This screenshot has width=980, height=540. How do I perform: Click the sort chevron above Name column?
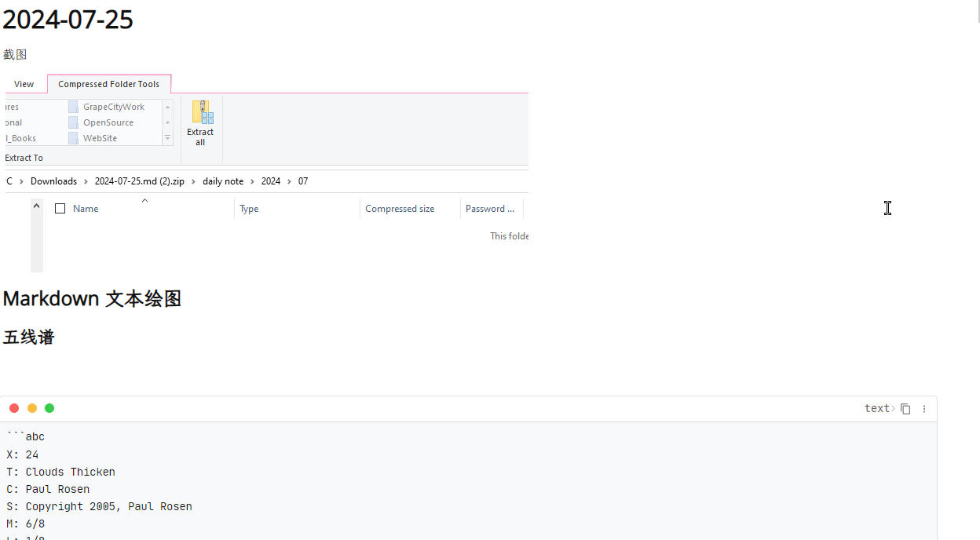[144, 201]
